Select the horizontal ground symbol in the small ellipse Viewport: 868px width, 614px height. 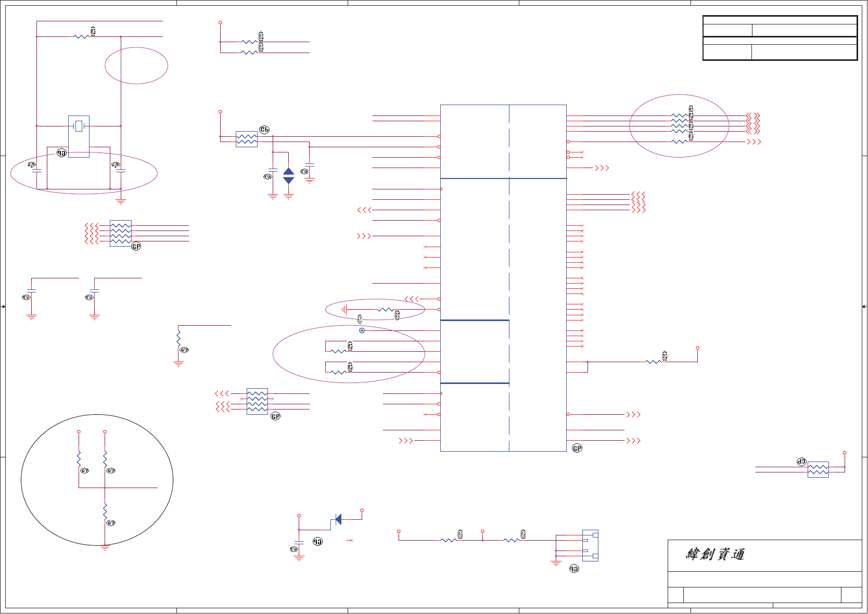pos(344,310)
